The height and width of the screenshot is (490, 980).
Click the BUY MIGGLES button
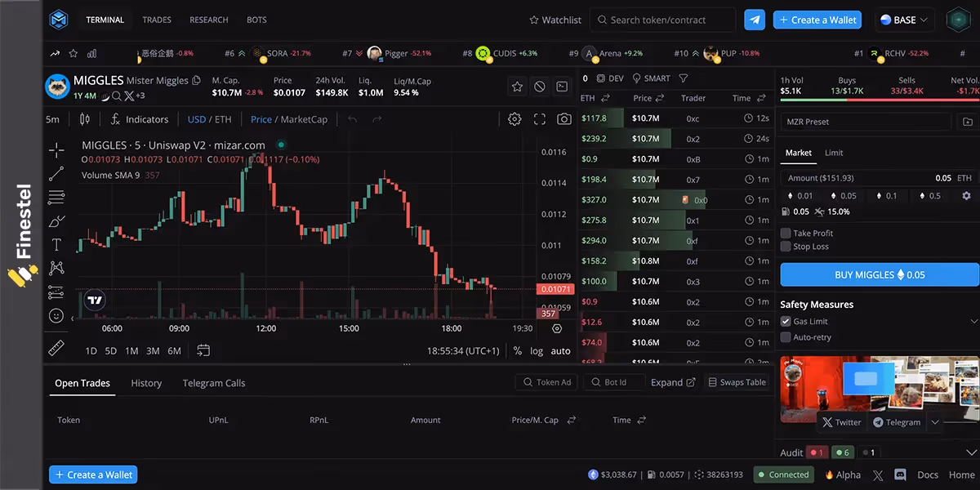click(880, 274)
